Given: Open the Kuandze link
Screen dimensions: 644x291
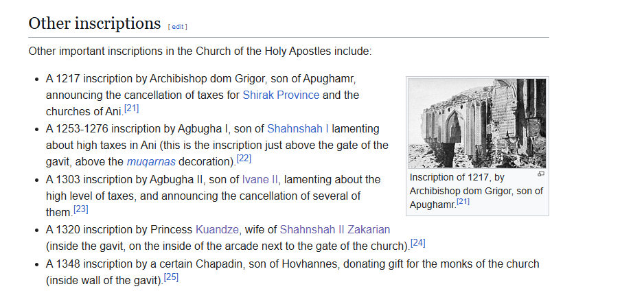Looking at the screenshot, I should (217, 229).
